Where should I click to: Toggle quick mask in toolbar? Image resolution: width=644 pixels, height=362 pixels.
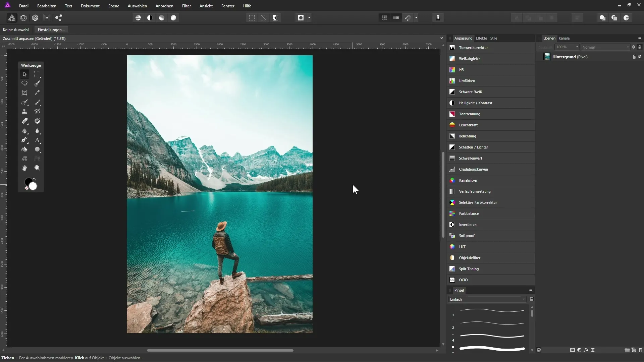pyautogui.click(x=301, y=18)
